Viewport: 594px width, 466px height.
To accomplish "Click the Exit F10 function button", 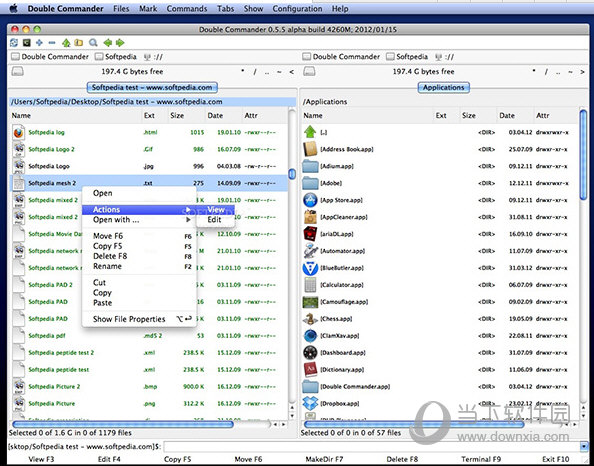I will (x=556, y=459).
